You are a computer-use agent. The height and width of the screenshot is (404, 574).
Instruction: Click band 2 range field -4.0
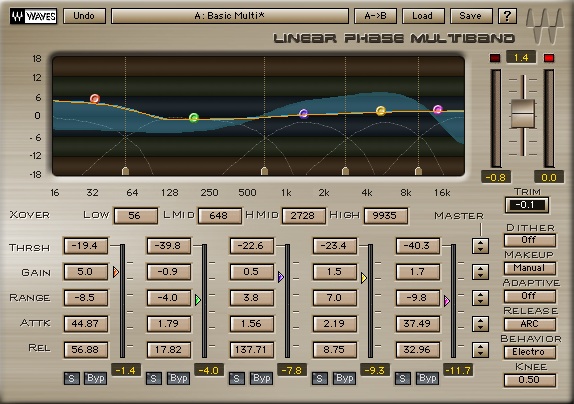point(169,298)
